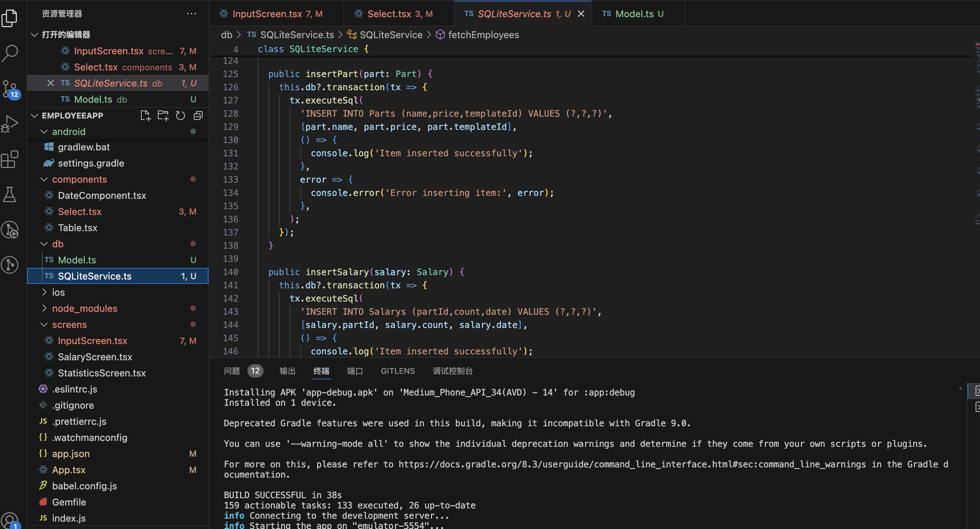Screen dimensions: 980x529
Task: Select the Terminal panel tab
Action: (x=322, y=371)
